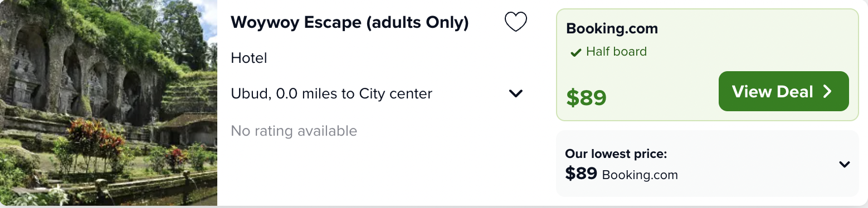Select Ubud, 0.0 miles to City center text
This screenshot has height=208, width=868.
[x=331, y=93]
